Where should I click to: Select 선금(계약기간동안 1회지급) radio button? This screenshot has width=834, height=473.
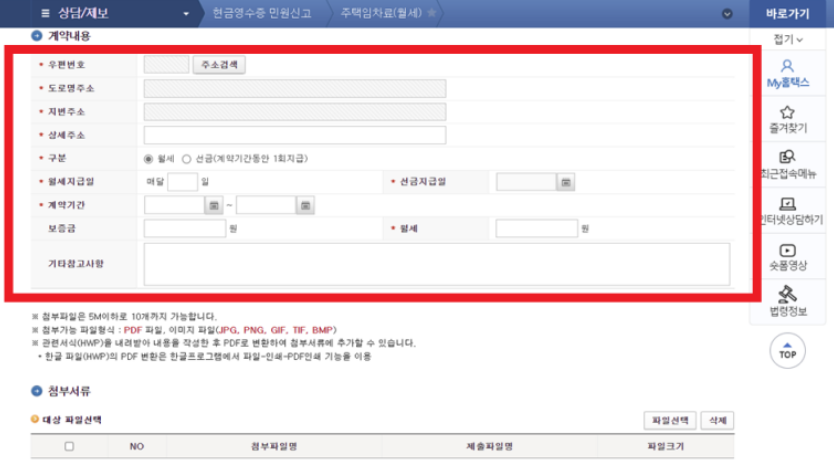pyautogui.click(x=186, y=159)
